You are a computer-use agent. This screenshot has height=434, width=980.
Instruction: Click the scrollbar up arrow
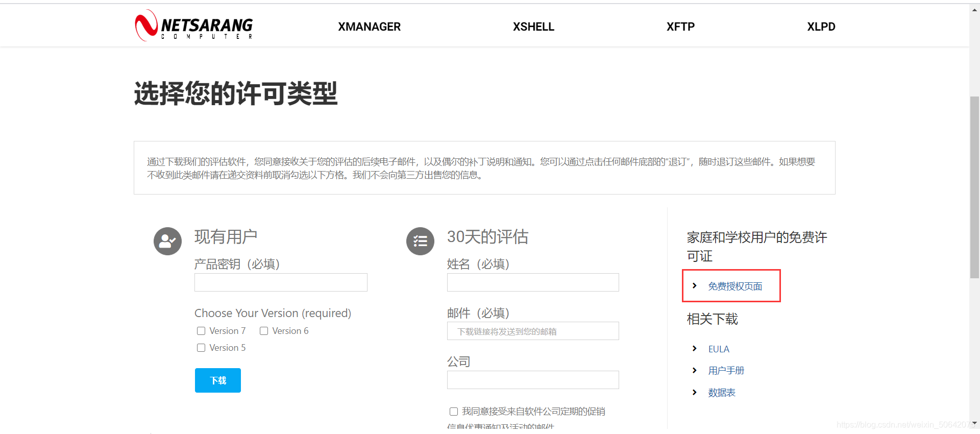[974, 10]
